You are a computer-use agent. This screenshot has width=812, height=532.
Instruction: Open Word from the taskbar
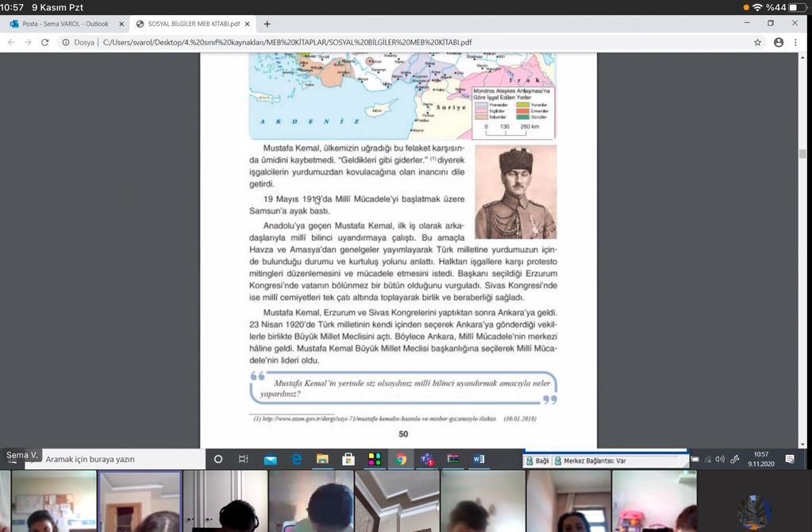(x=479, y=459)
